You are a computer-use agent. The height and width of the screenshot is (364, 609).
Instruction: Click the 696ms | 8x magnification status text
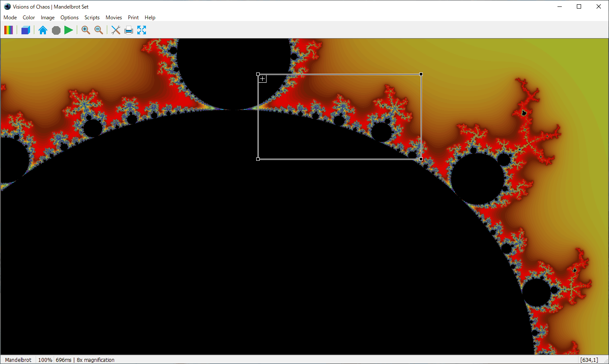point(85,360)
